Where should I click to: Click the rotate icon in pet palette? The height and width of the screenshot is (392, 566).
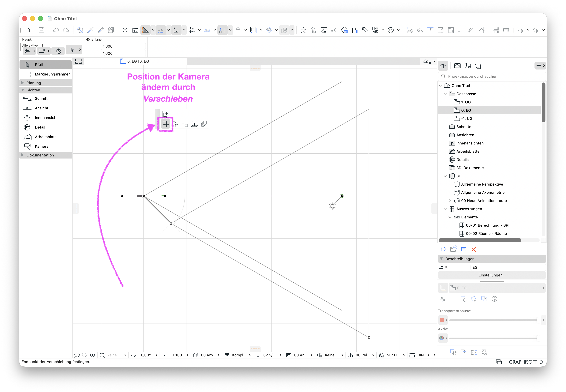(175, 124)
